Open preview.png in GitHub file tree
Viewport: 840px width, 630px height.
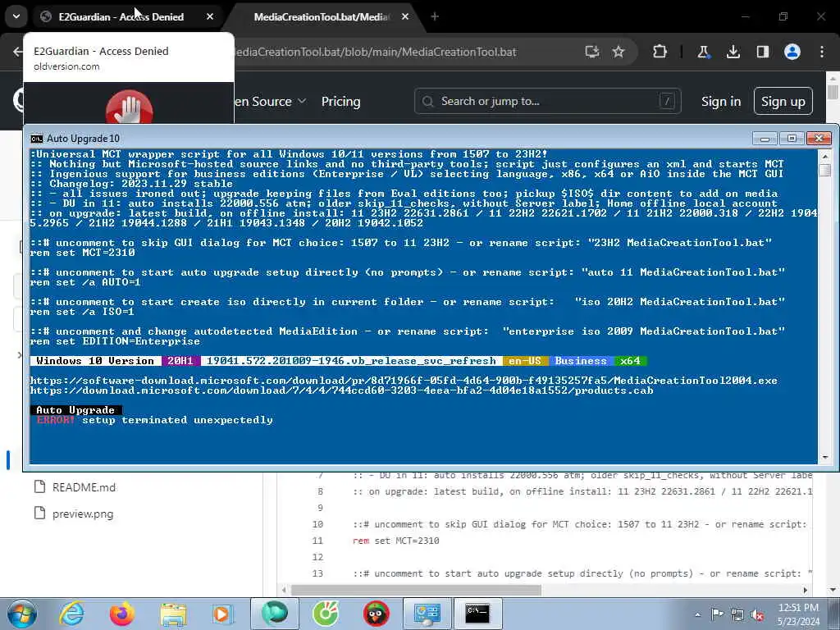(x=83, y=514)
